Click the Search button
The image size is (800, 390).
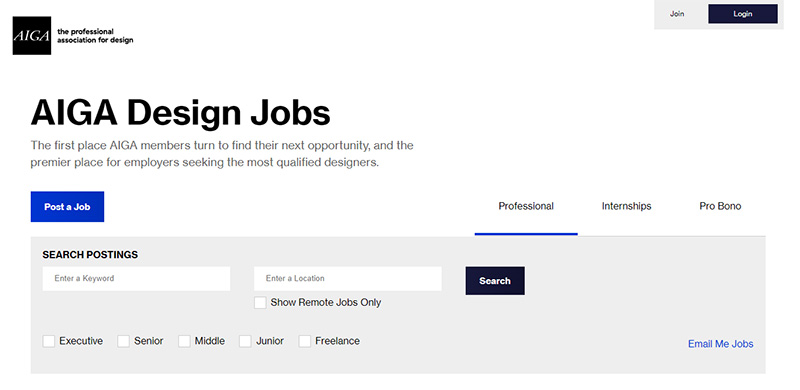click(495, 281)
